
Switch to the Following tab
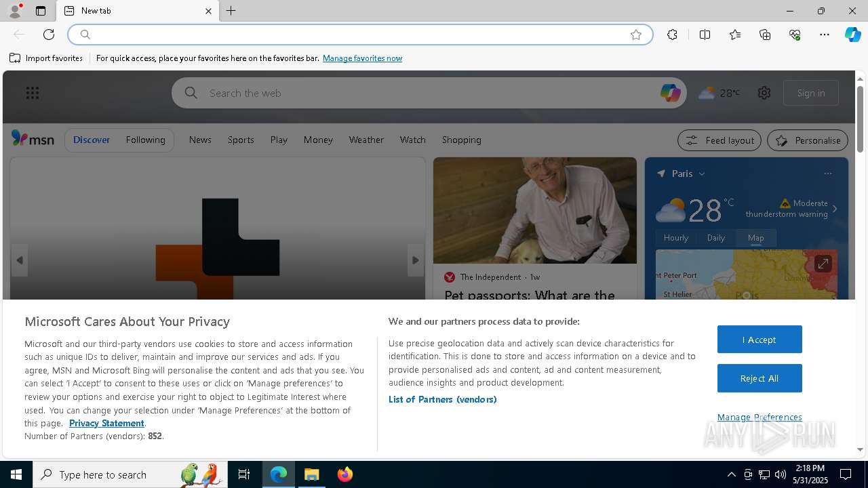coord(145,140)
